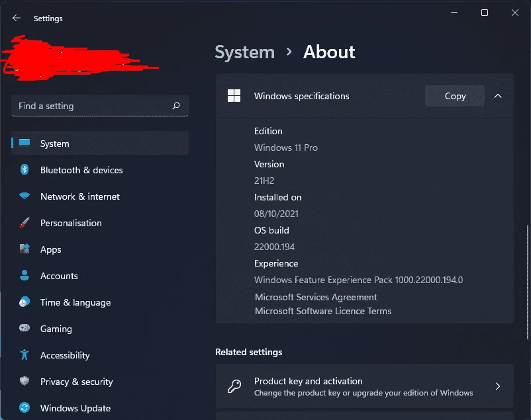The width and height of the screenshot is (531, 420).
Task: Go to Network & internet
Action: click(x=100, y=196)
